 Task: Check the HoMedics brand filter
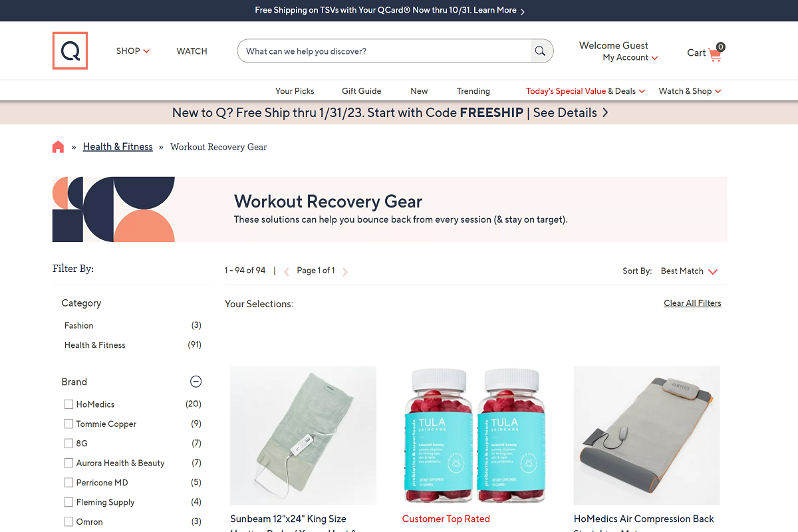68,404
